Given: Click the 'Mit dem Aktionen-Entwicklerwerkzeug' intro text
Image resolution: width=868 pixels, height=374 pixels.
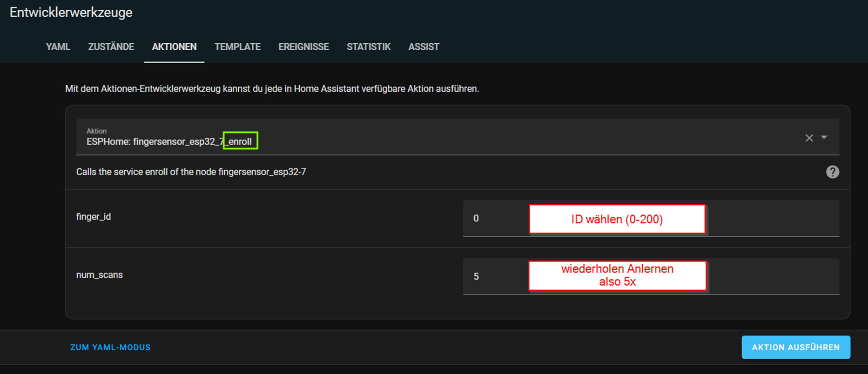Looking at the screenshot, I should point(272,89).
